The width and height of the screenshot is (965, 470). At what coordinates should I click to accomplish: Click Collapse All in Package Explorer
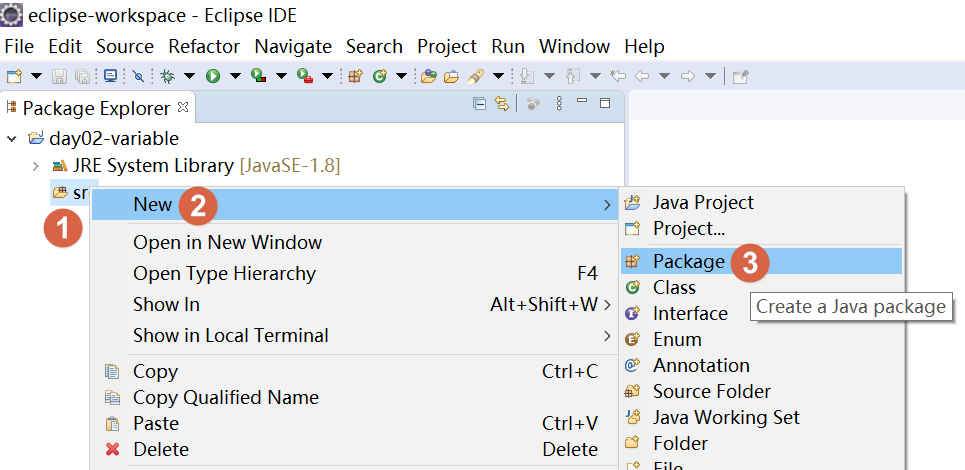click(480, 104)
